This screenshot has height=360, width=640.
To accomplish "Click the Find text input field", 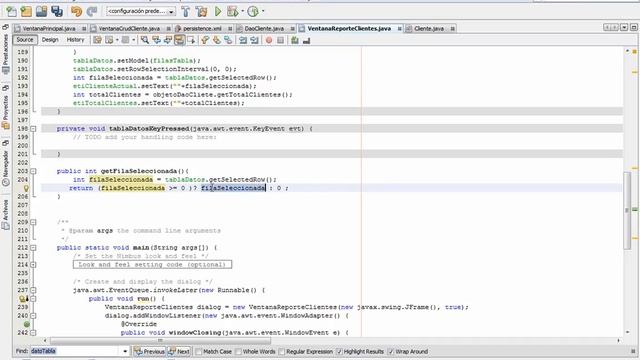I will point(76,351).
